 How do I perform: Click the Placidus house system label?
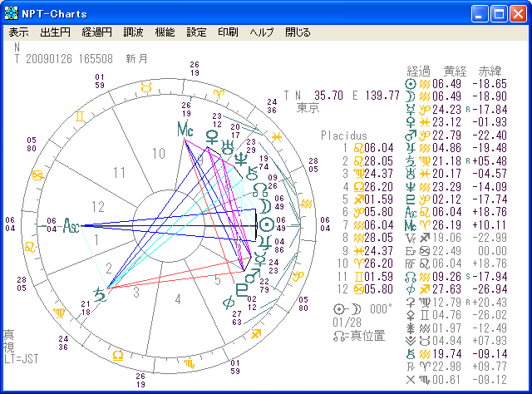tap(344, 135)
